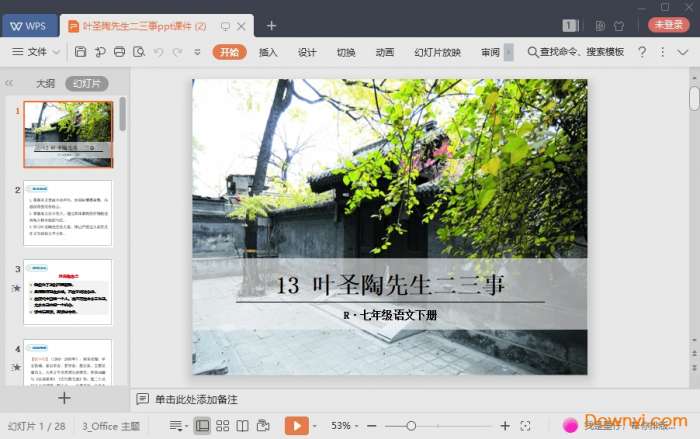This screenshot has height=439, width=700.
Task: Switch to the 插入 ribbon tab
Action: [x=268, y=52]
